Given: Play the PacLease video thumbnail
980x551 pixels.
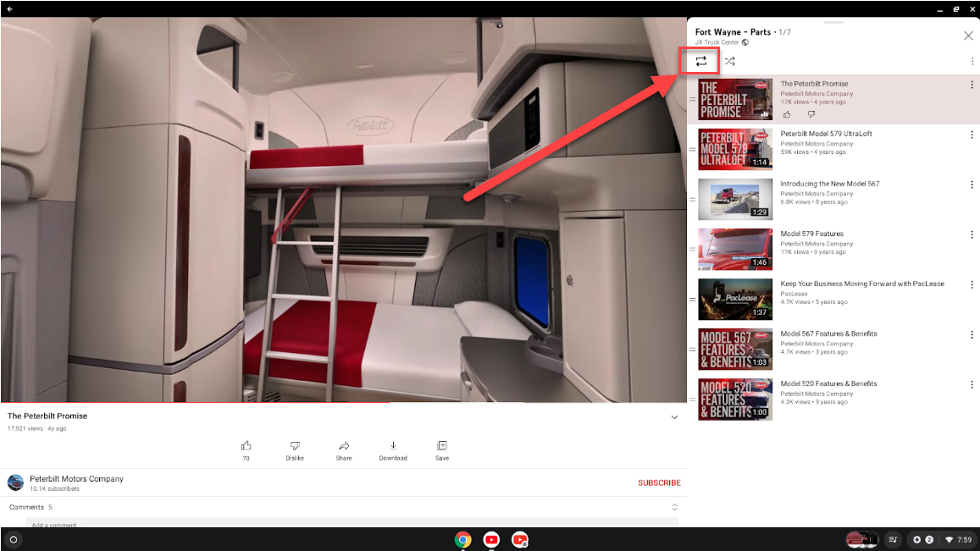Looking at the screenshot, I should (x=735, y=300).
